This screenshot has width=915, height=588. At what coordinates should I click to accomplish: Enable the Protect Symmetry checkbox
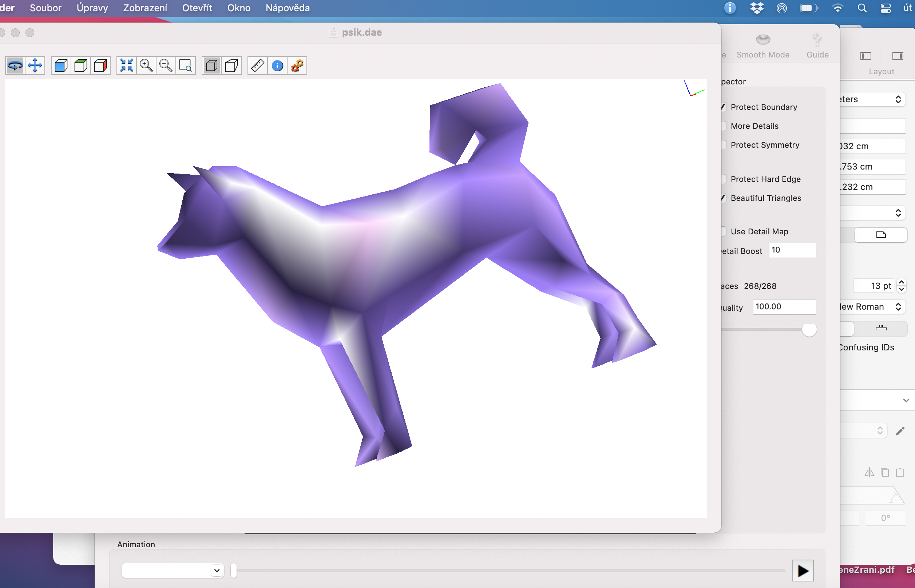723,145
